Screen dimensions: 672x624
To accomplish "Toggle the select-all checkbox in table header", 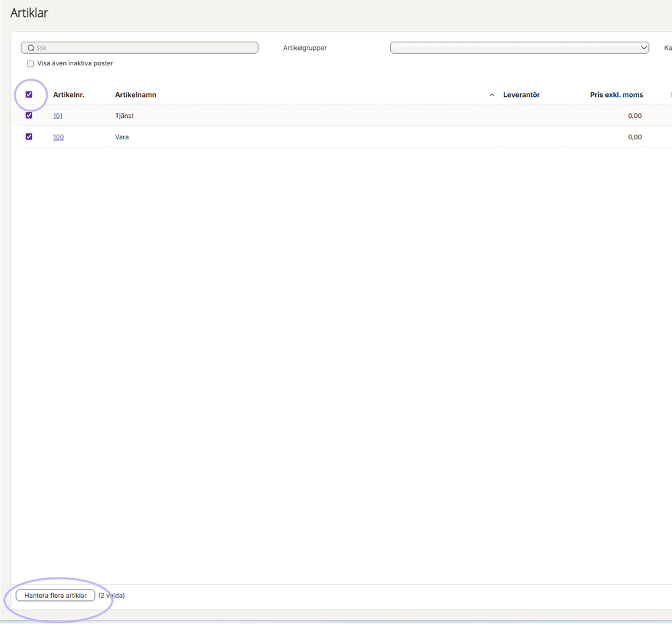I will pyautogui.click(x=29, y=94).
